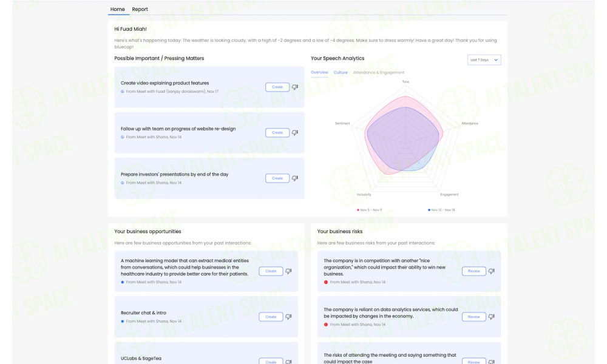This screenshot has width=607, height=364.
Task: Click the Sentiment axis label on radar chart
Action: click(x=342, y=123)
